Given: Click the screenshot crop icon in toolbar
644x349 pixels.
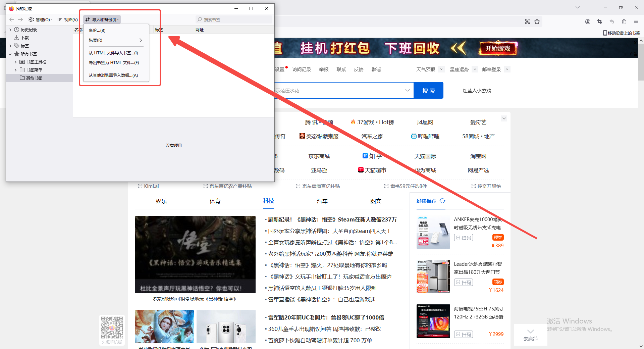Looking at the screenshot, I should tap(600, 21).
